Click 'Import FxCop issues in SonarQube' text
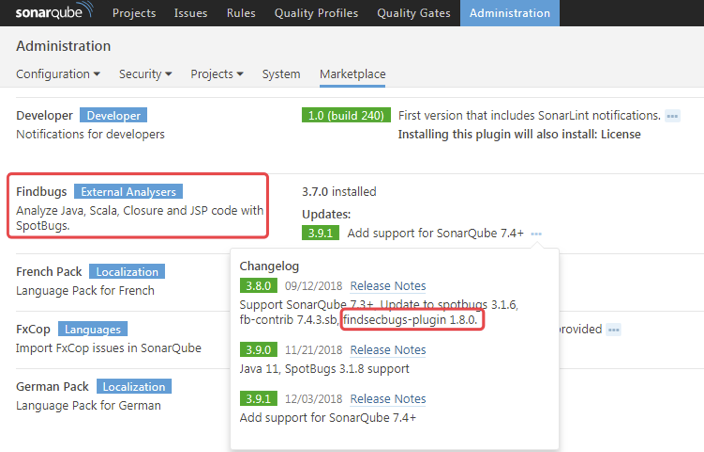 pyautogui.click(x=109, y=348)
